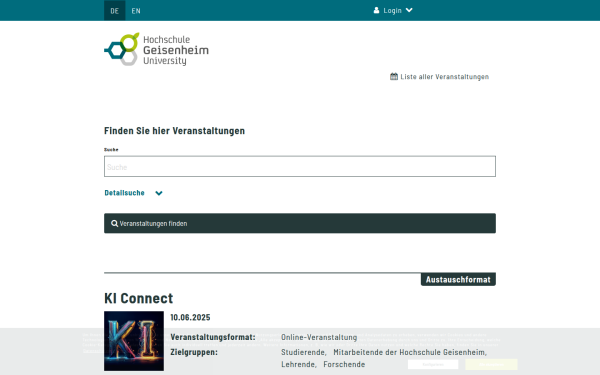Screen dimensions: 600x375
Task: Open the KI Connect event title
Action: (139, 298)
